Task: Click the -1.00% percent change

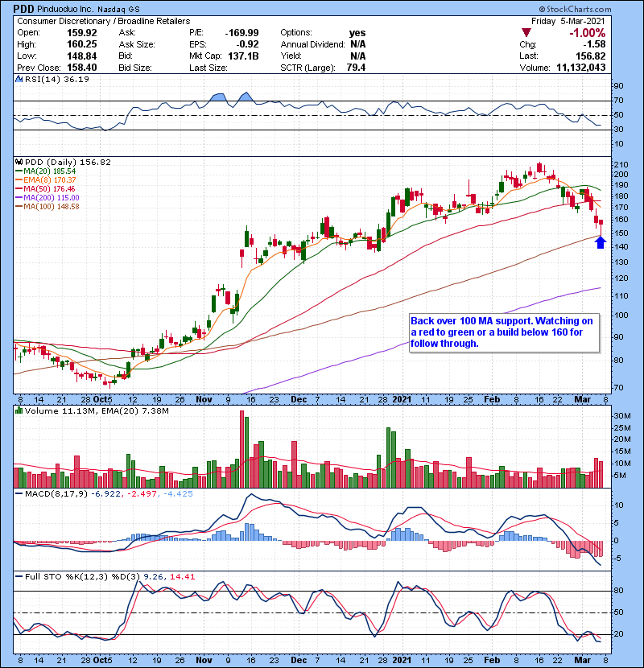Action: pos(588,33)
